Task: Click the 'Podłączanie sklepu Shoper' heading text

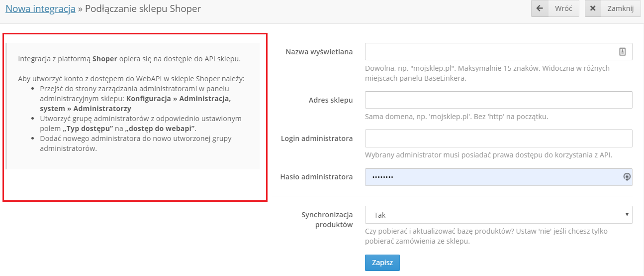Action: (x=143, y=8)
